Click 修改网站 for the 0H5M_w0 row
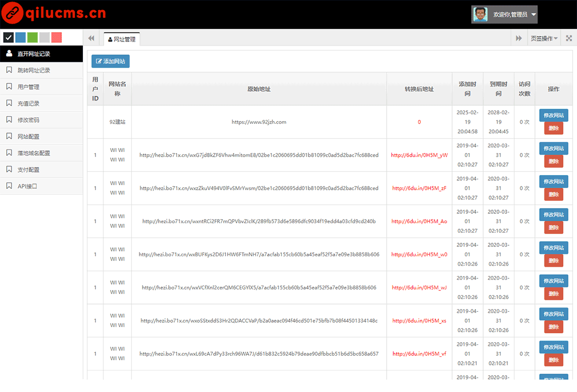 [x=554, y=247]
